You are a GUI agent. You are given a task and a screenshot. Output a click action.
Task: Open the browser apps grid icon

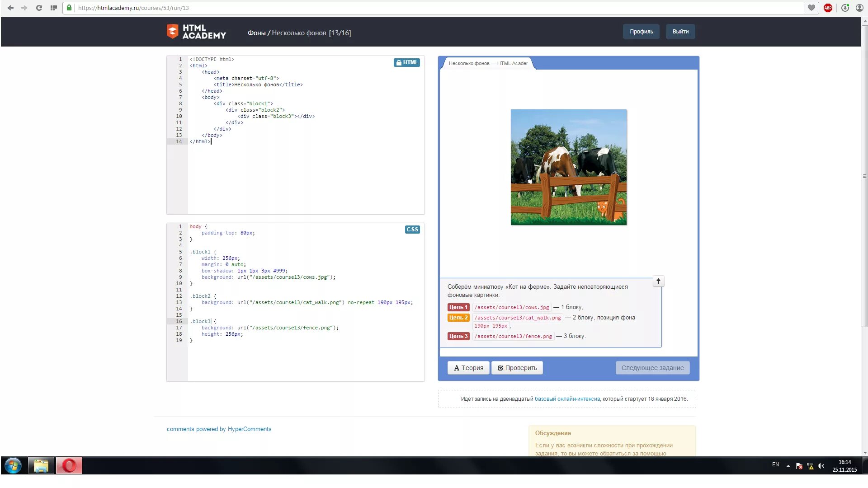click(53, 8)
